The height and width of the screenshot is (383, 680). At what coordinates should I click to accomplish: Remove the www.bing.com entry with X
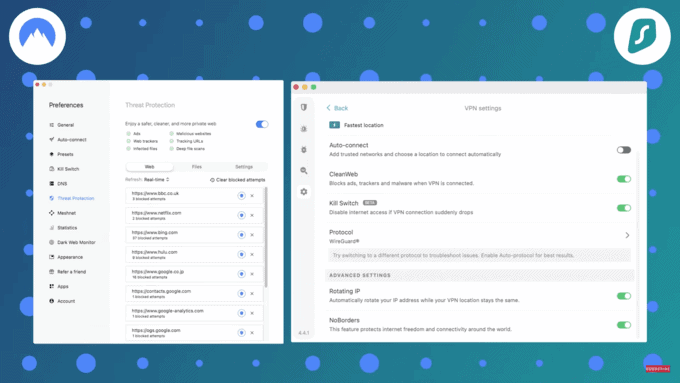click(252, 235)
